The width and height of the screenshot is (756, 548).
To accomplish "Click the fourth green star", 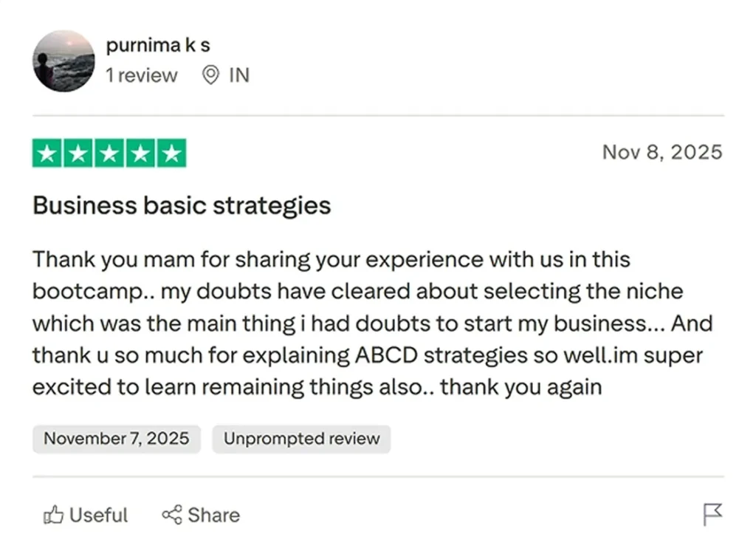I will point(140,154).
